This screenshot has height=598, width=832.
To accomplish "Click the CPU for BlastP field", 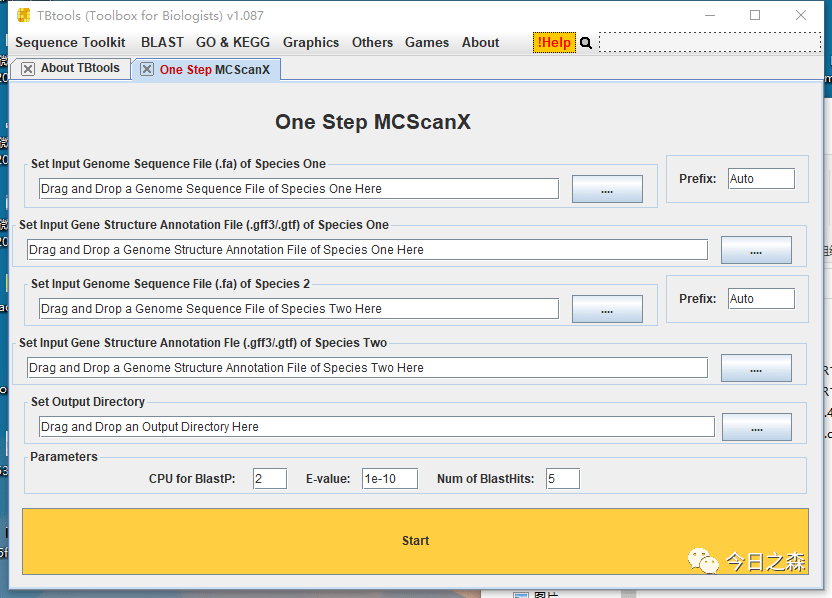I will (270, 479).
